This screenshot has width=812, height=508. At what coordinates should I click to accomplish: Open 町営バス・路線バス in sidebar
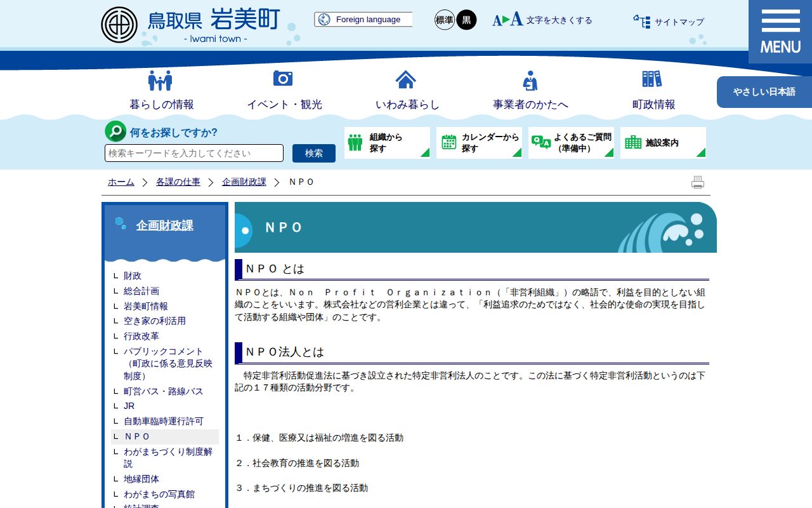[164, 391]
